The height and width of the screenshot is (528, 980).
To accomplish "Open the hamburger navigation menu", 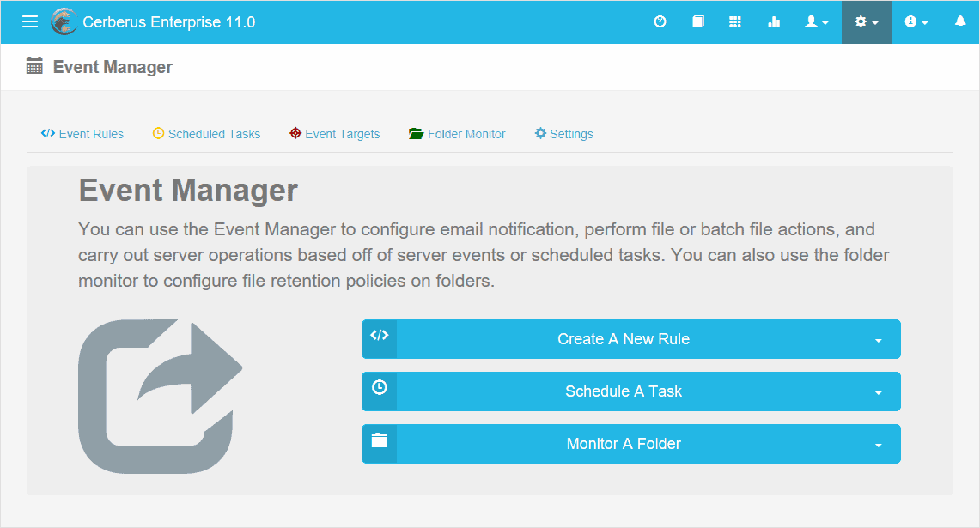I will tap(29, 21).
